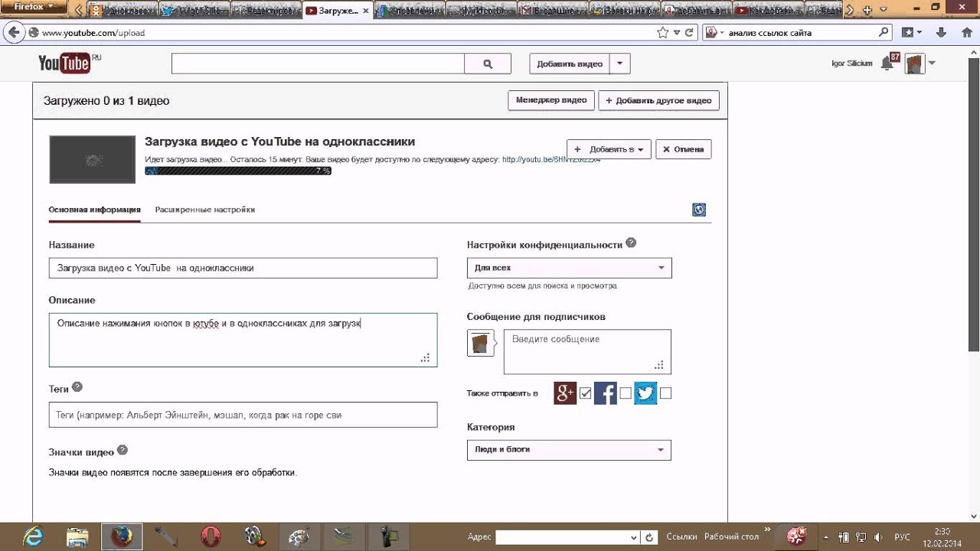Open a new browser tab with plus
Viewport: 980px width, 551px height.
[x=867, y=11]
